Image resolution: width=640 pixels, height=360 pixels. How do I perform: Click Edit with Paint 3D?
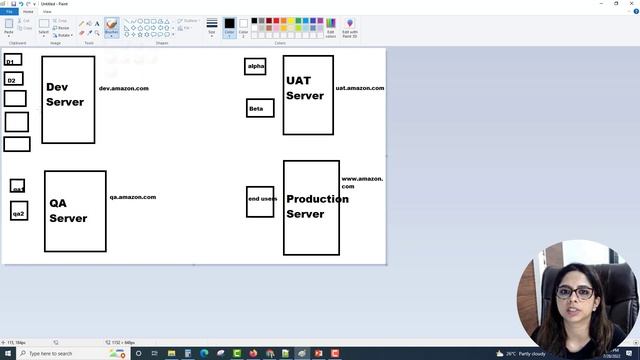(x=350, y=28)
